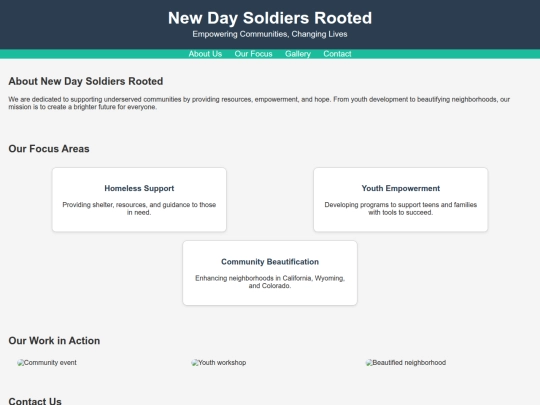This screenshot has height=405, width=540.
Task: Go to Our Focus navigation link
Action: pos(253,54)
